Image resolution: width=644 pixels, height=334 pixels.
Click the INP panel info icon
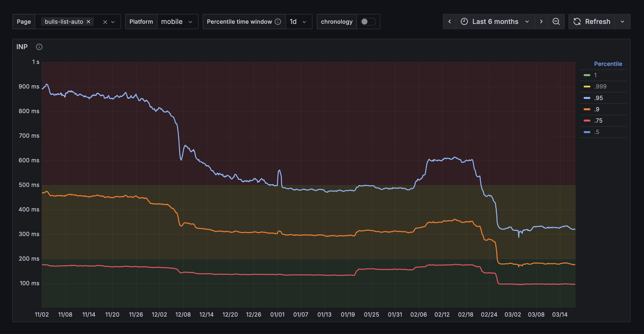pos(39,47)
